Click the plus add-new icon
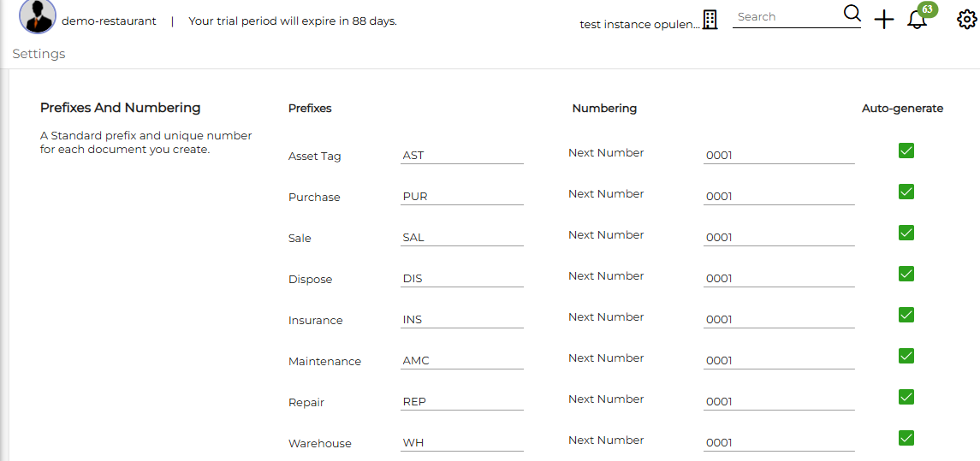The image size is (980, 461). 884,20
